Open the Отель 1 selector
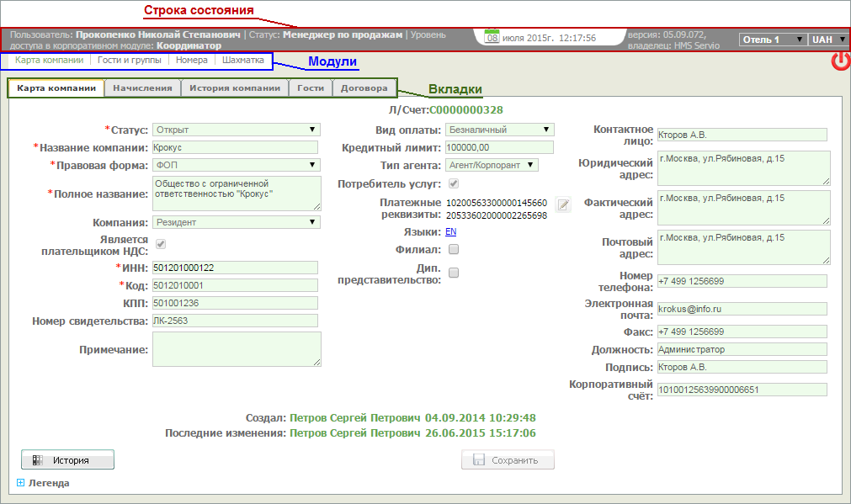The width and height of the screenshot is (851, 504). pyautogui.click(x=772, y=40)
